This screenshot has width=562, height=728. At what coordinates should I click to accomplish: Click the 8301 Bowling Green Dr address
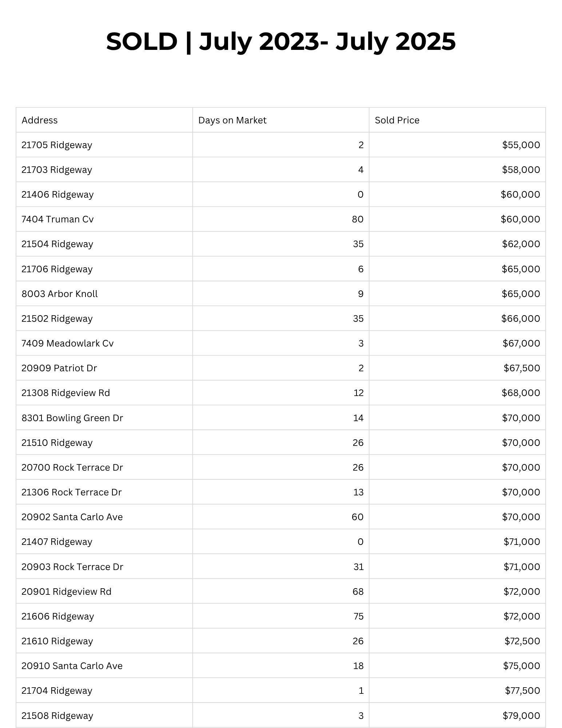tap(72, 418)
